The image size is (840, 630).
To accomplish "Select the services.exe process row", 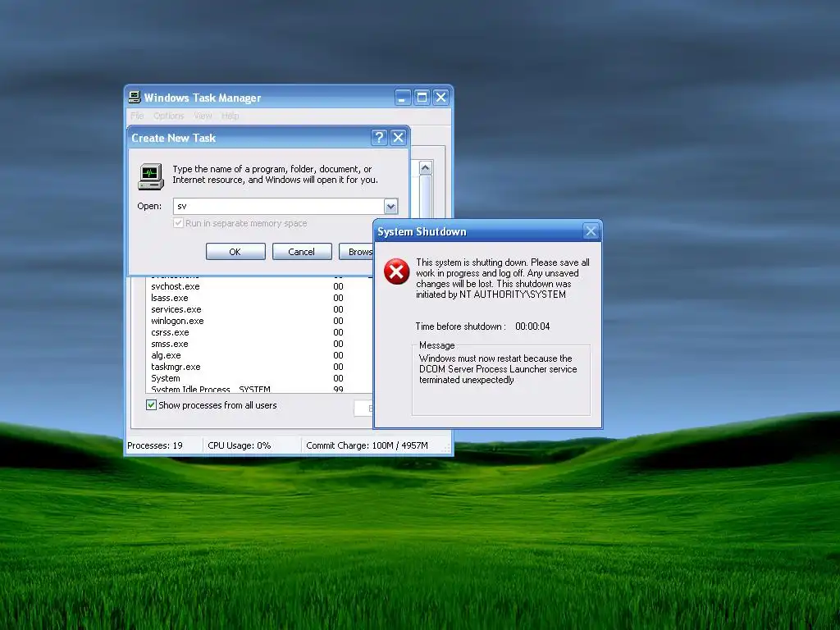I will pos(260,309).
